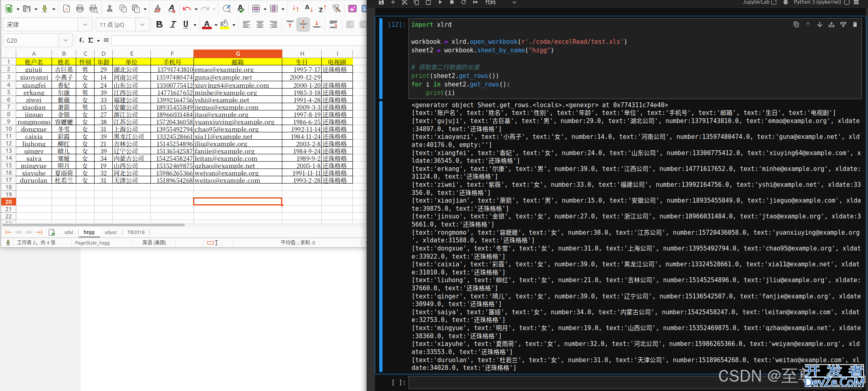Toggle underline formatting
868x391 pixels.
(186, 25)
